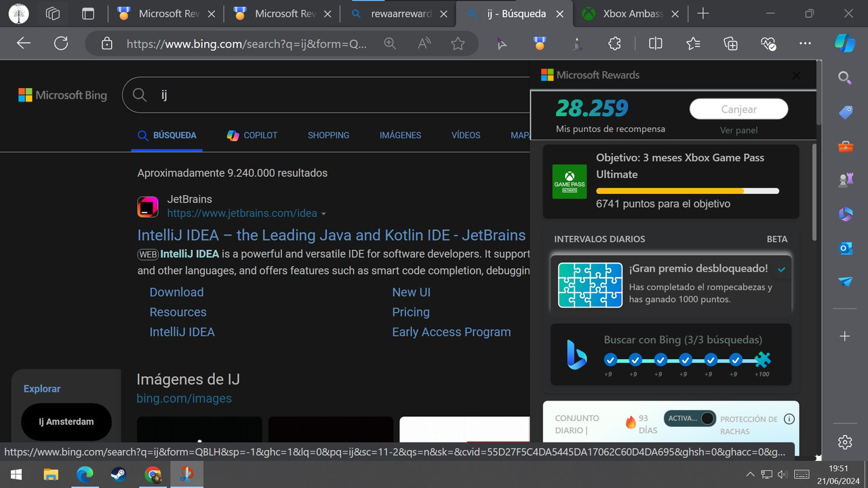
Task: Open the Gran premio desbloqueado puzzle card
Action: pyautogui.click(x=671, y=285)
